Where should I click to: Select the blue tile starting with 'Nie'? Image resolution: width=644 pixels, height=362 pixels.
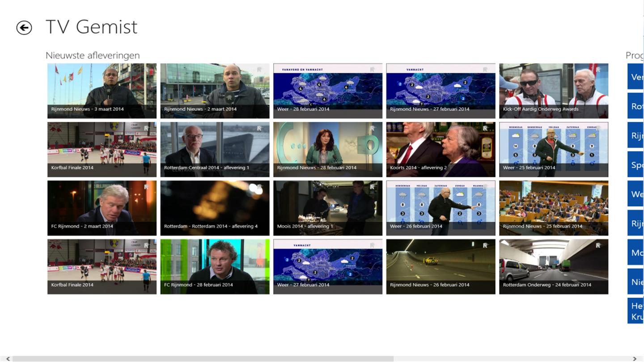tap(636, 282)
